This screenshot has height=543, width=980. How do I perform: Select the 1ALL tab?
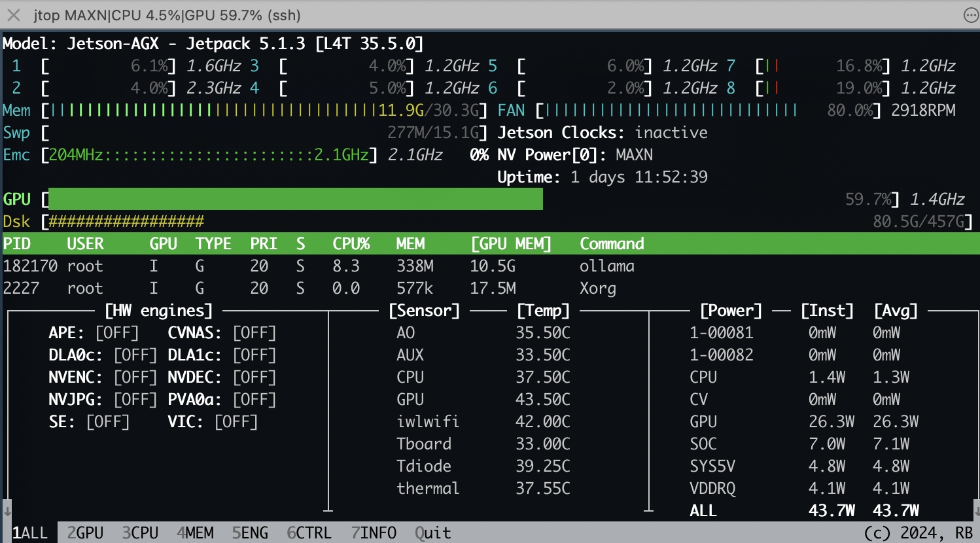30,533
